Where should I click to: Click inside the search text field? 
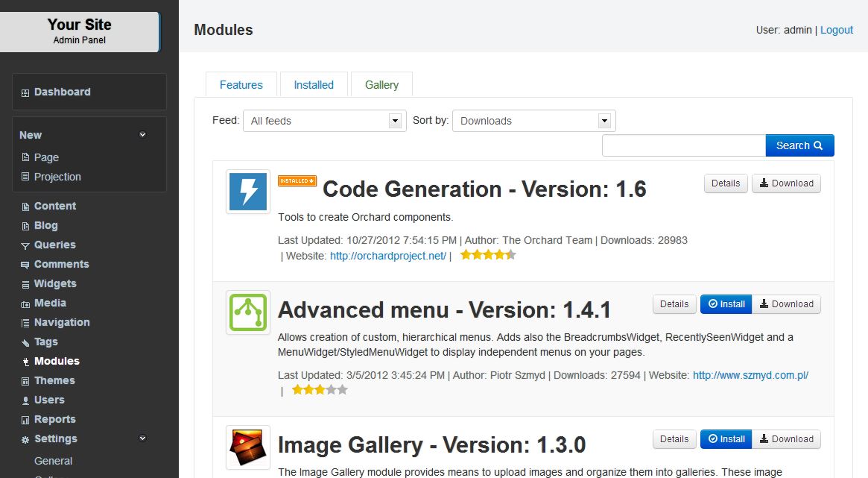pyautogui.click(x=682, y=145)
